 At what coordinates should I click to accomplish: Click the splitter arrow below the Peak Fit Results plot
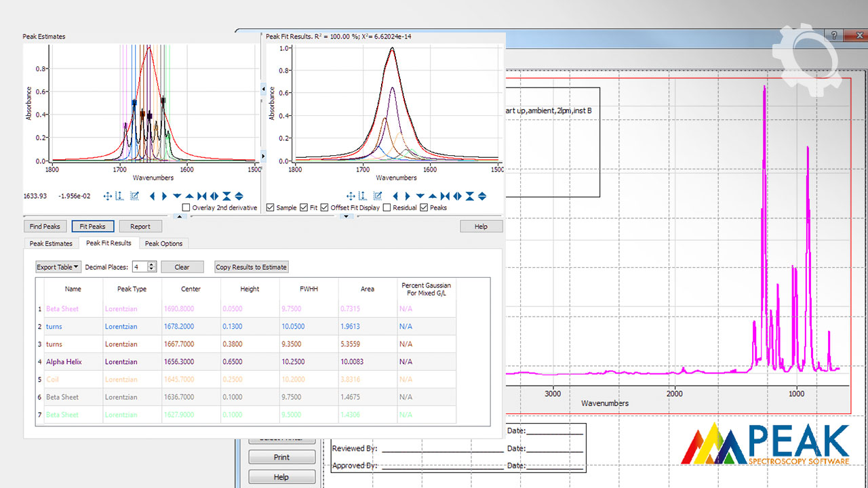(x=347, y=217)
